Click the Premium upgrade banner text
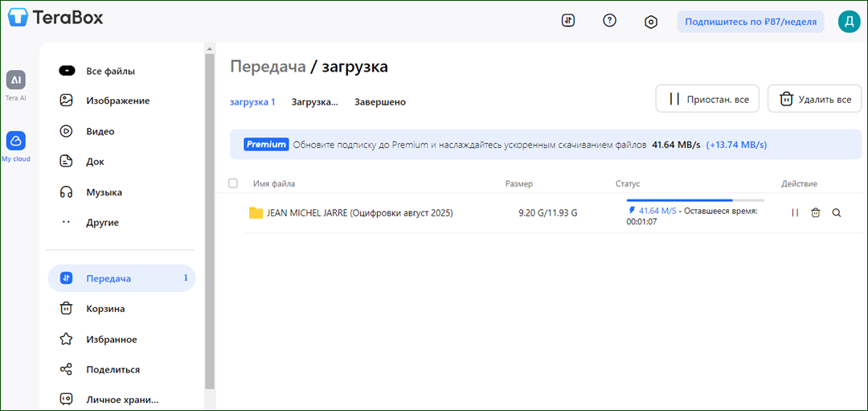Viewport: 868px width, 411px height. [469, 145]
